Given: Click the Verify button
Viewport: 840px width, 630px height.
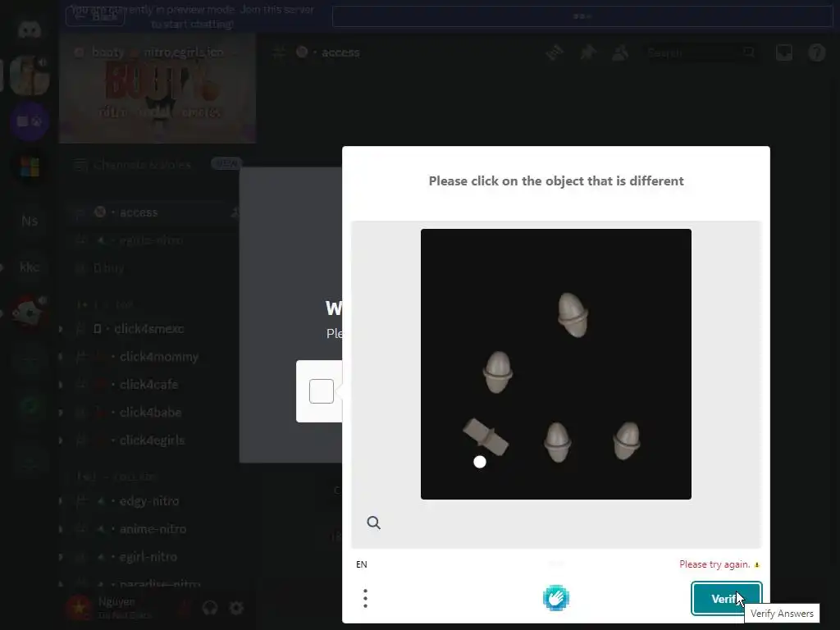Looking at the screenshot, I should click(727, 598).
